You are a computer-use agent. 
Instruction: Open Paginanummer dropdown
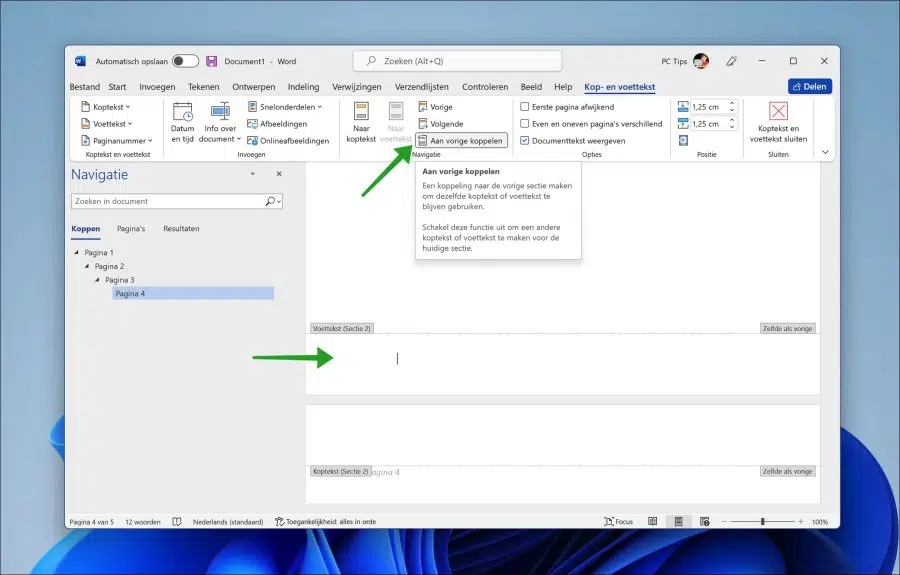(117, 141)
